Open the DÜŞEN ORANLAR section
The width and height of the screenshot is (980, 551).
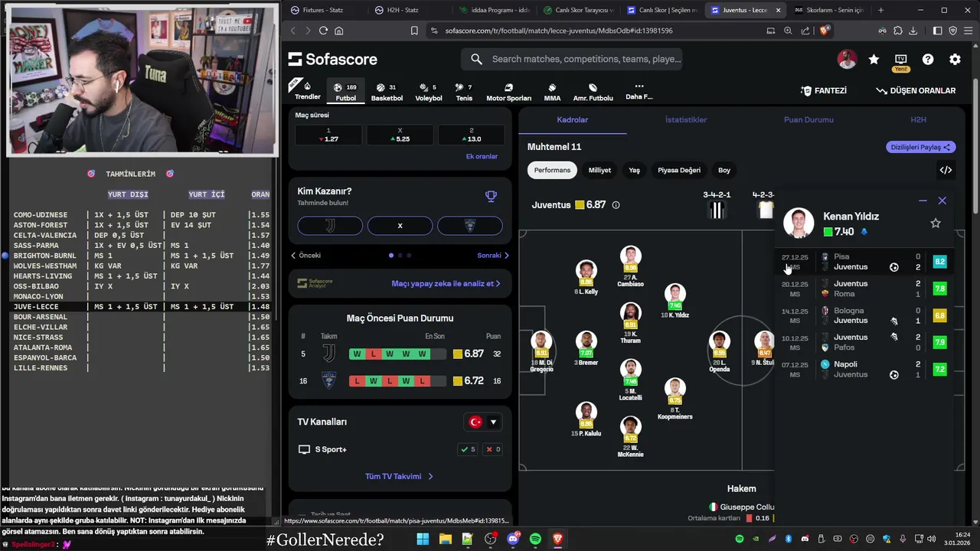[x=916, y=90]
